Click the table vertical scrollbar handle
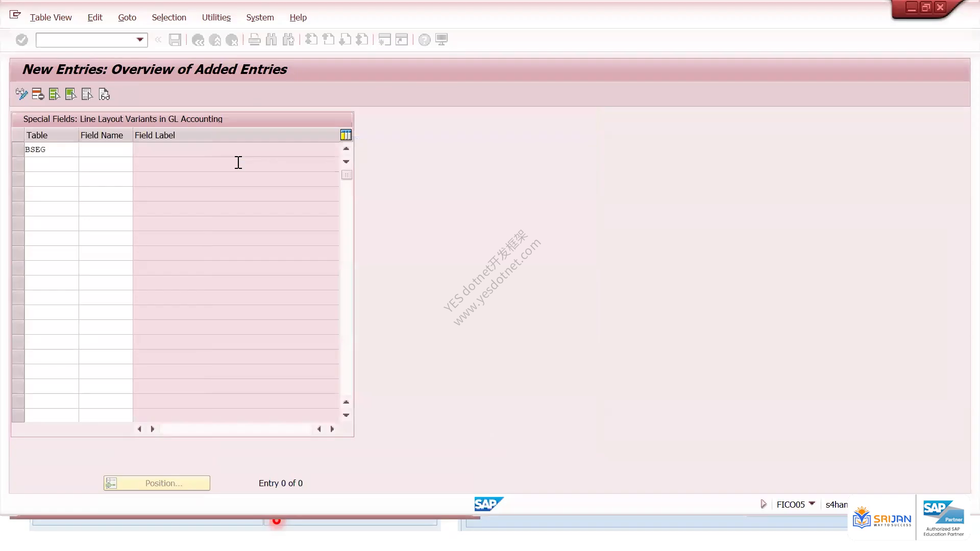The width and height of the screenshot is (980, 551). click(x=347, y=175)
